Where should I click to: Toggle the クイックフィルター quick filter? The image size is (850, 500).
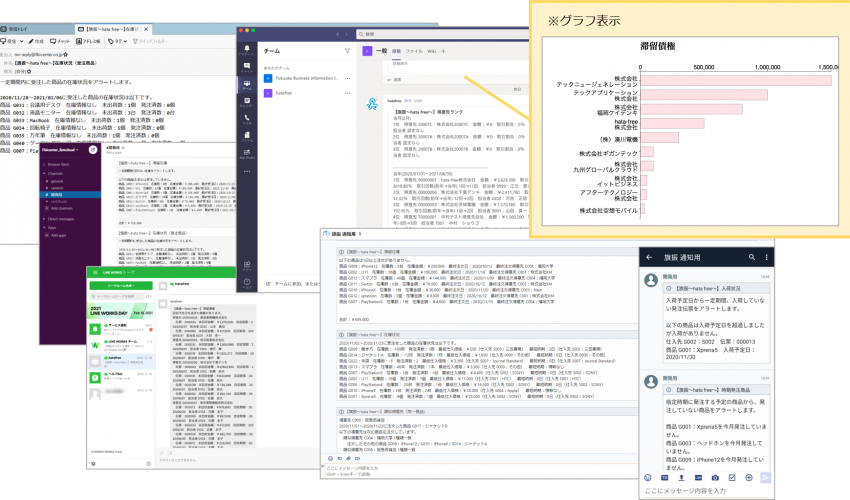[x=150, y=41]
